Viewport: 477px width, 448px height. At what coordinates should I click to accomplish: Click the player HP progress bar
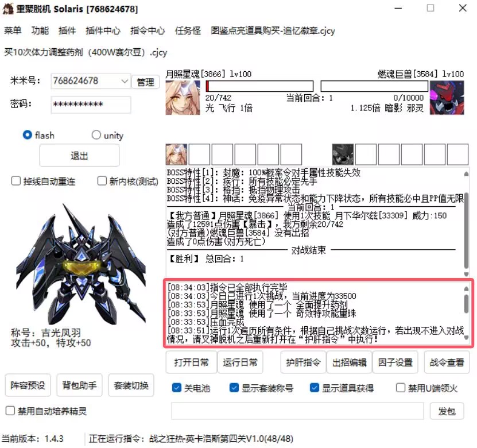[x=259, y=86]
